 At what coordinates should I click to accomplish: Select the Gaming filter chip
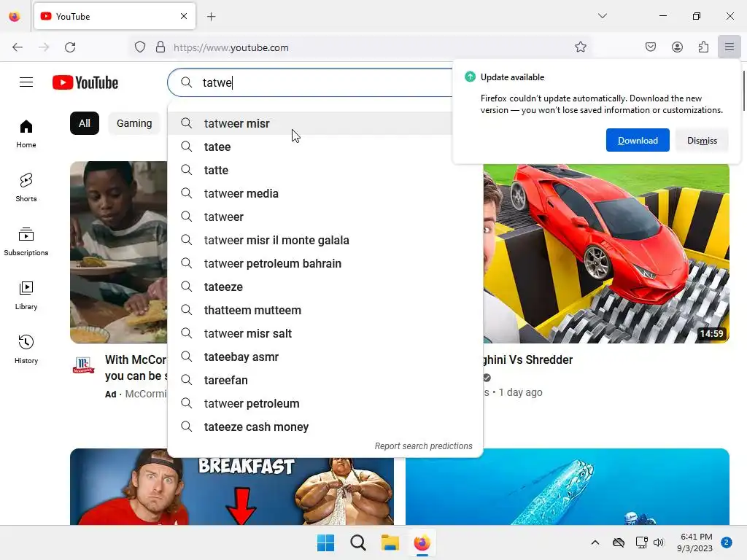(x=134, y=123)
